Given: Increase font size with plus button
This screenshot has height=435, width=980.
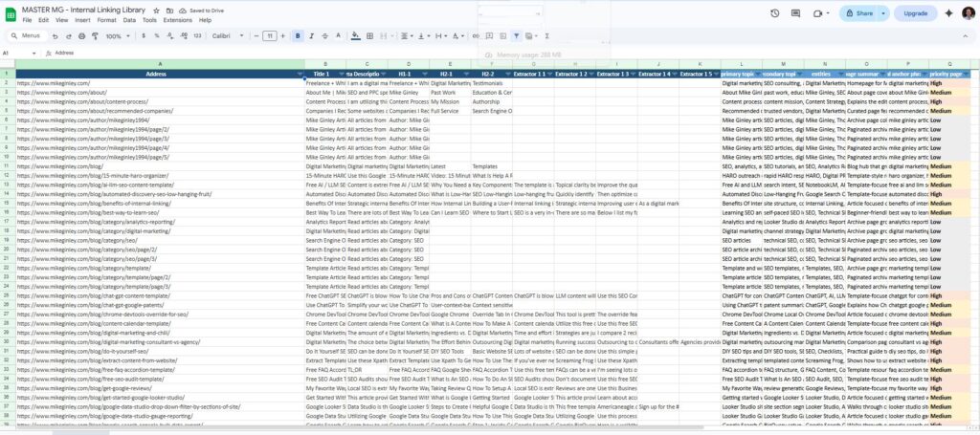Looking at the screenshot, I should 283,36.
